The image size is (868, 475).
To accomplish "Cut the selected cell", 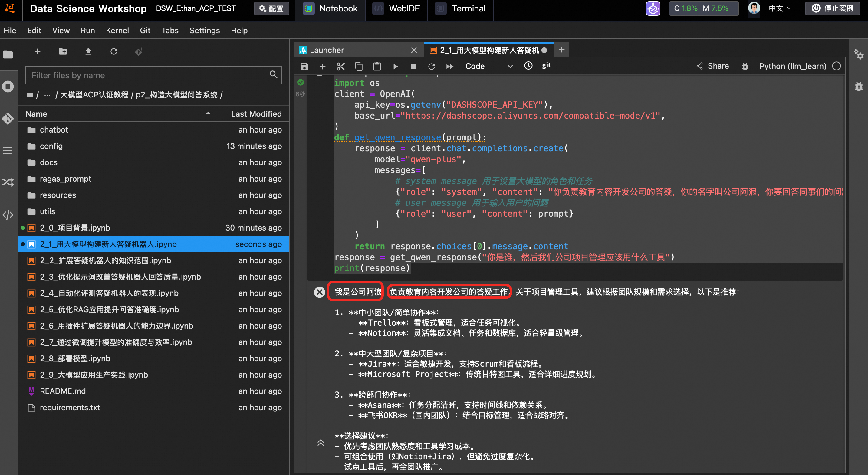I will pos(341,66).
